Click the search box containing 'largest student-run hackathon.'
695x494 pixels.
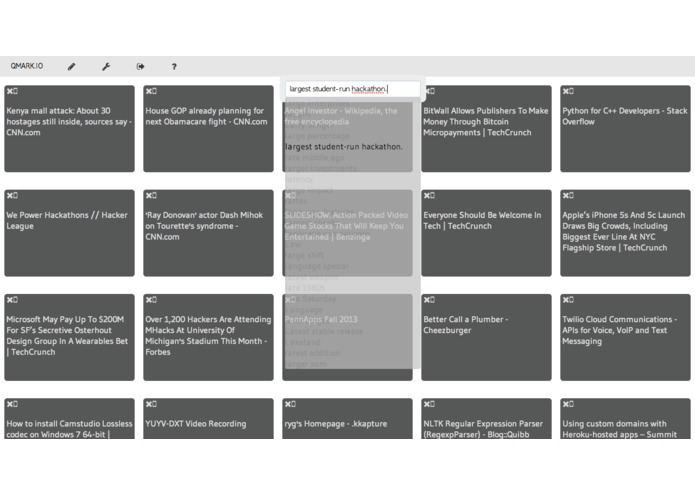352,89
